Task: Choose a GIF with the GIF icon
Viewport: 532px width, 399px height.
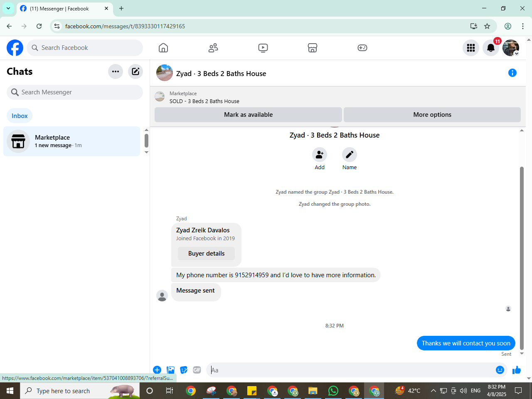Action: click(197, 370)
